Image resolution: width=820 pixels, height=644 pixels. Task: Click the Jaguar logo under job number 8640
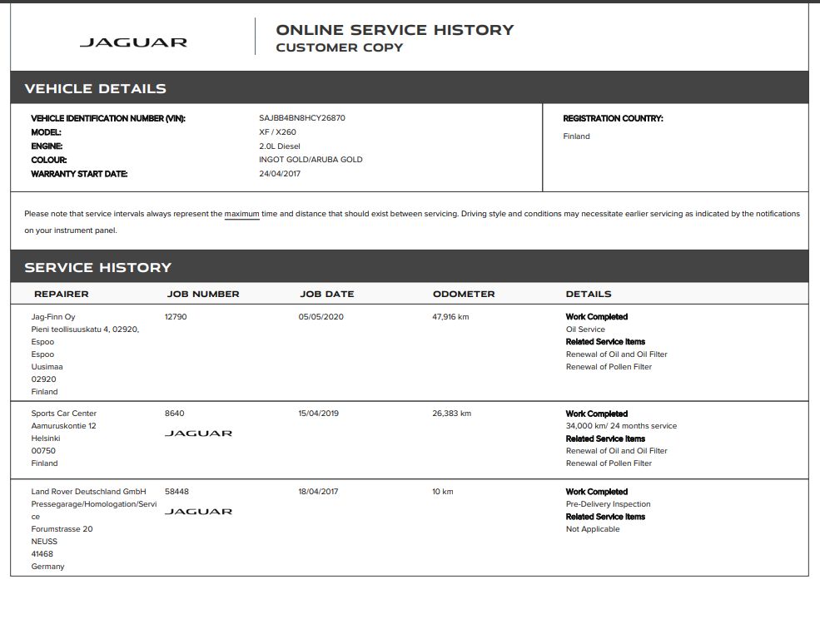tap(198, 433)
